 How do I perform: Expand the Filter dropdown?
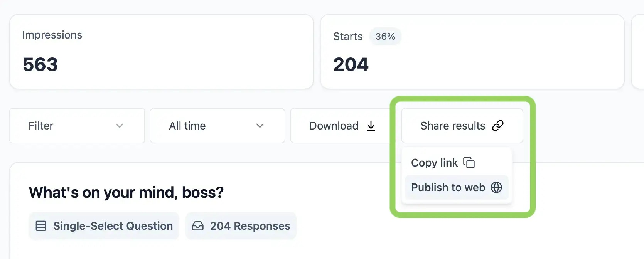click(77, 126)
